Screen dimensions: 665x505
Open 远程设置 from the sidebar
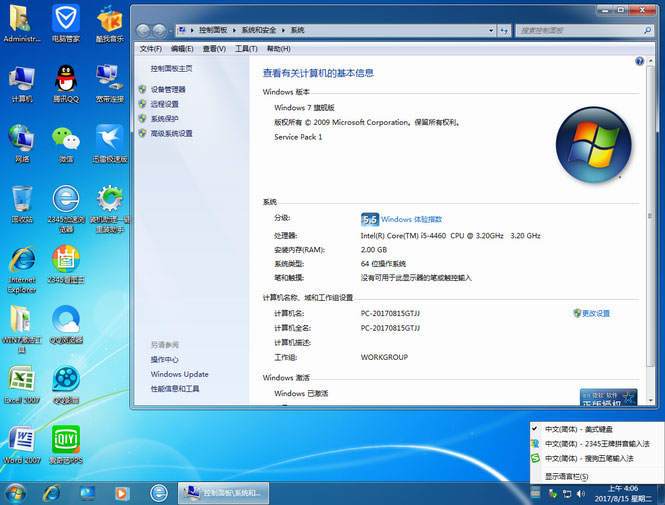[165, 104]
